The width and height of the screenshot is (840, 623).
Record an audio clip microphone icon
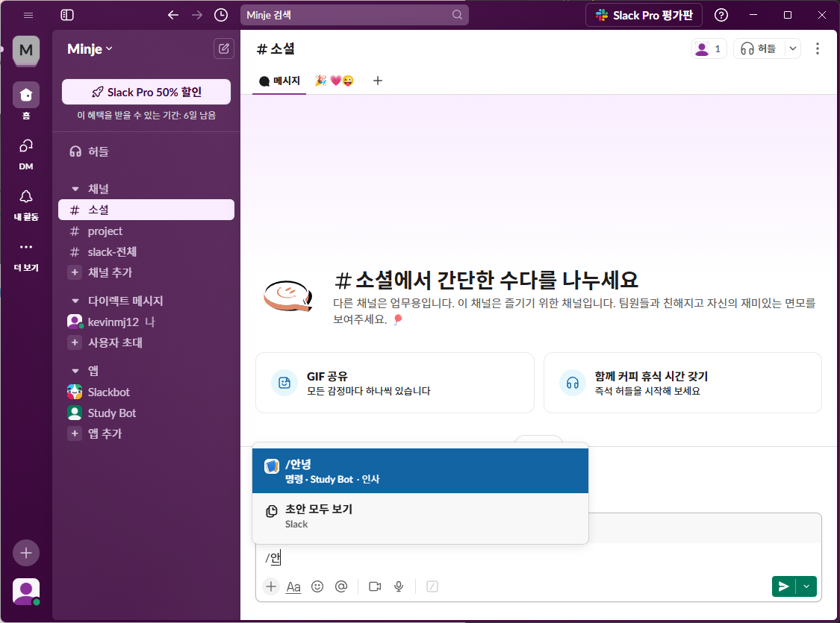pyautogui.click(x=399, y=586)
